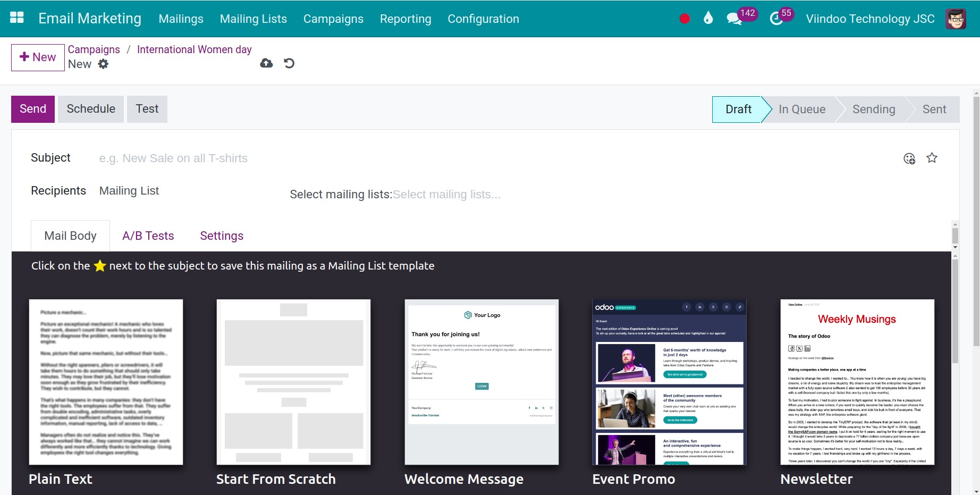Select the In Queue status stage
Viewport: 980px width, 495px height.
(802, 110)
